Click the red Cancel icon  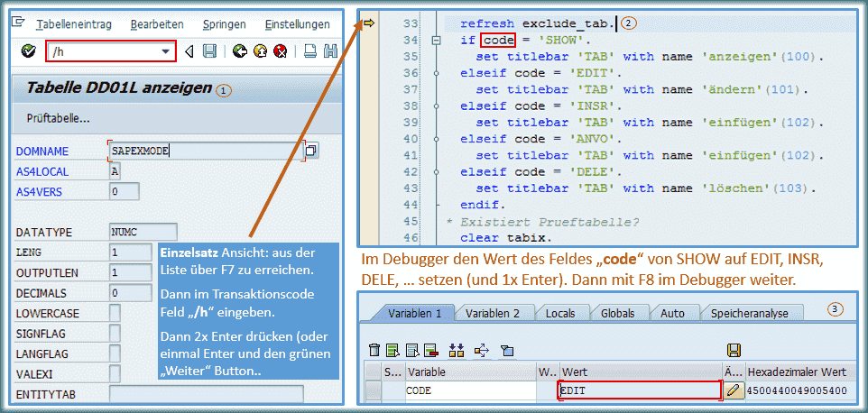[x=281, y=51]
